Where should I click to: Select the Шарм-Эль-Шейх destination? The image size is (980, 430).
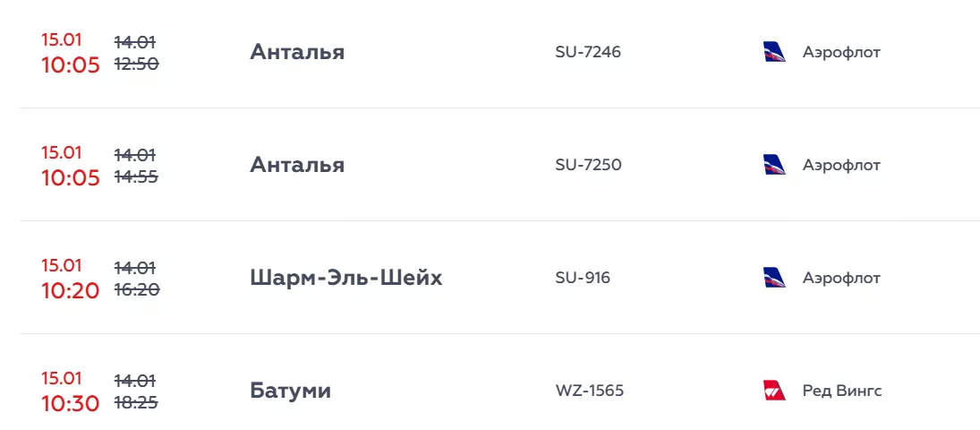345,278
